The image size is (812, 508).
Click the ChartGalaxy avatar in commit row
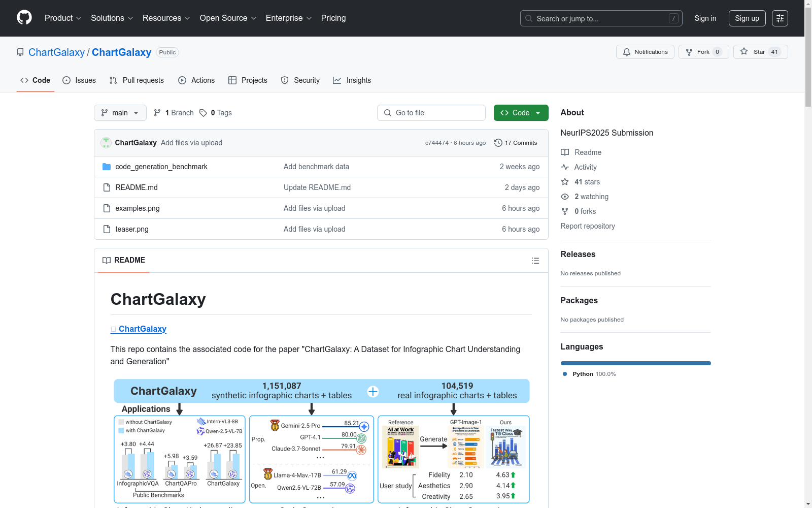(106, 143)
